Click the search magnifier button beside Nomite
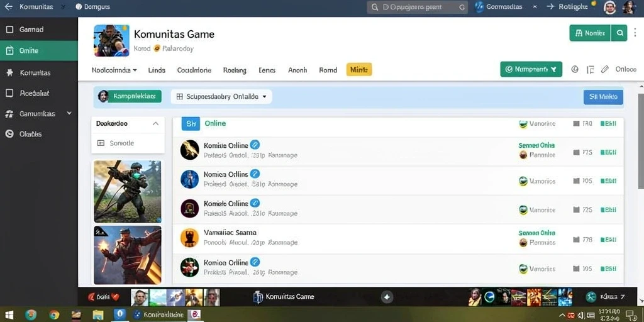Screen dimensions: 644x322 point(619,33)
